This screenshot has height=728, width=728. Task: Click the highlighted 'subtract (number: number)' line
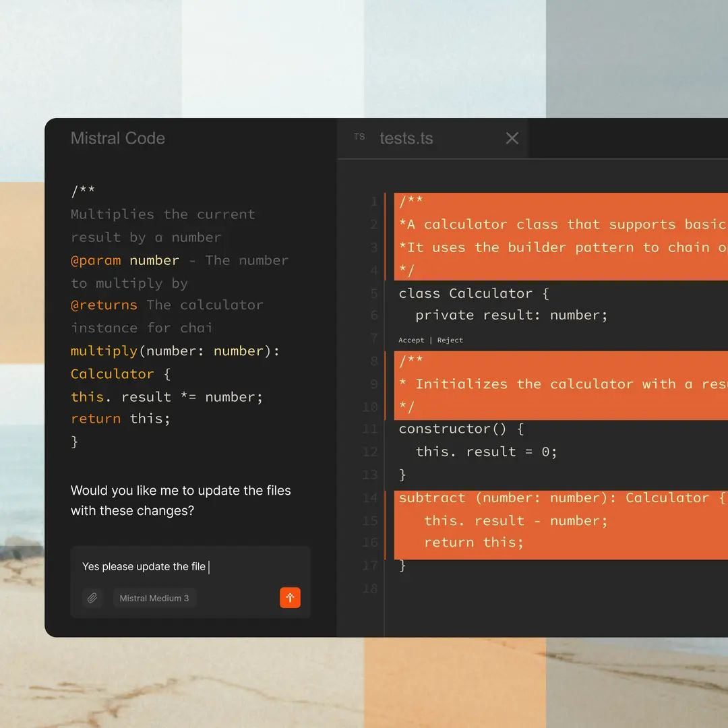pyautogui.click(x=561, y=497)
